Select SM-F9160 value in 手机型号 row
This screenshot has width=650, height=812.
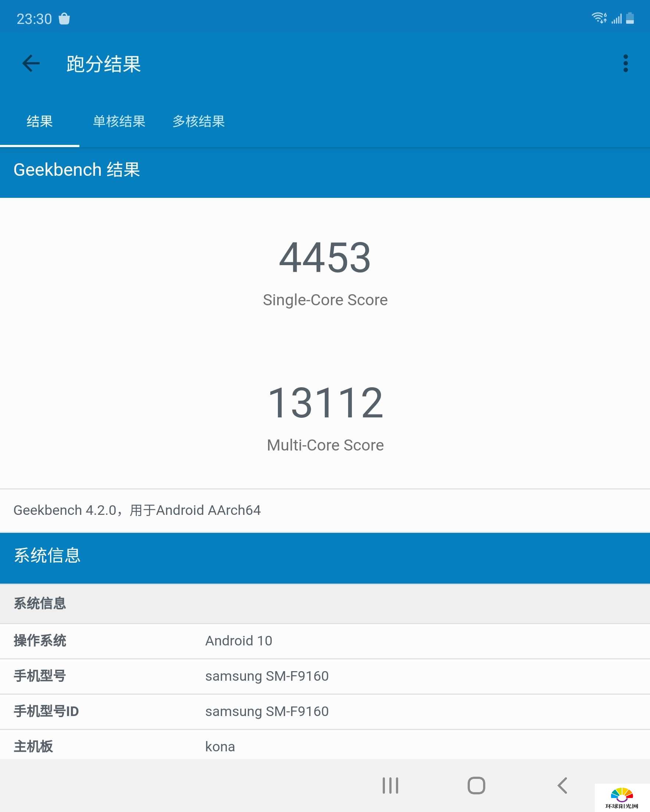point(267,676)
